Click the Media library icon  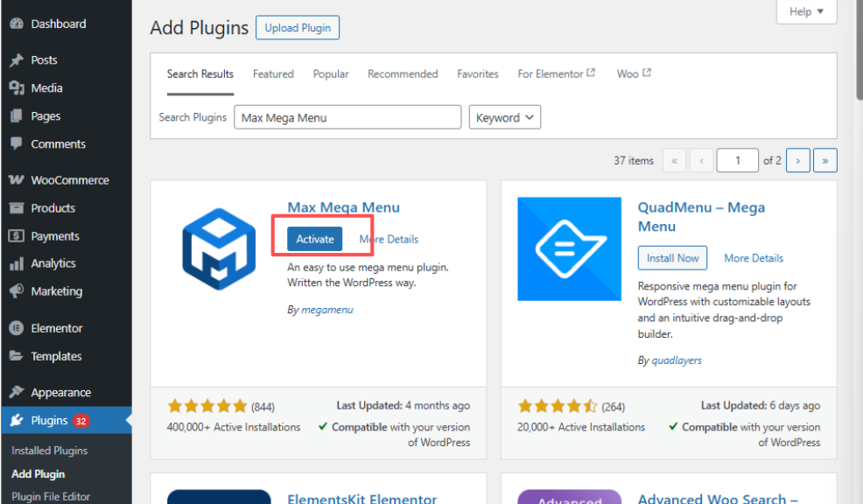click(16, 88)
